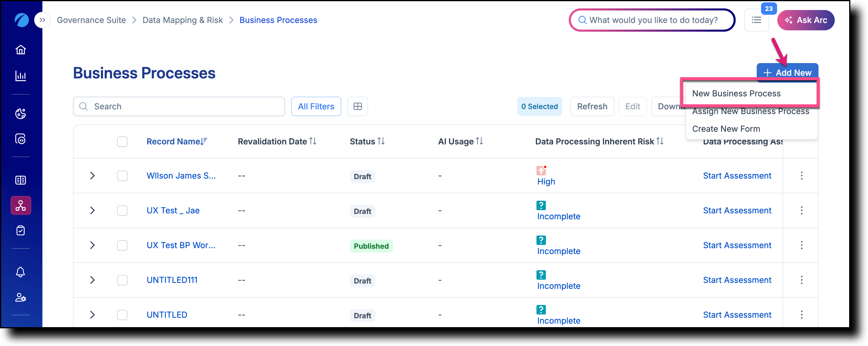Image resolution: width=868 pixels, height=346 pixels.
Task: Open the bar chart dashboard icon
Action: click(21, 76)
